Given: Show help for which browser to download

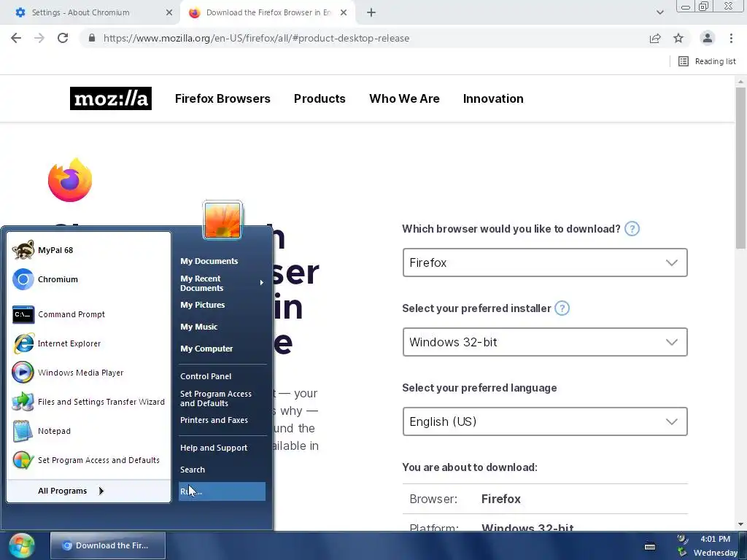Looking at the screenshot, I should coord(632,229).
